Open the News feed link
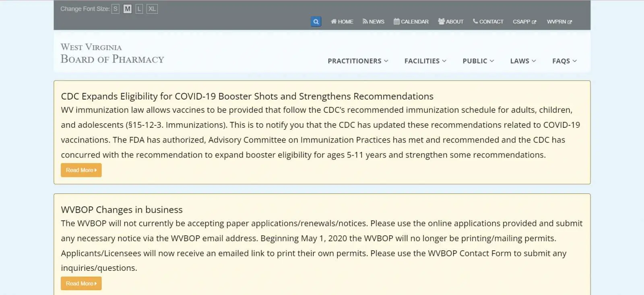This screenshot has width=644, height=295. pos(374,22)
